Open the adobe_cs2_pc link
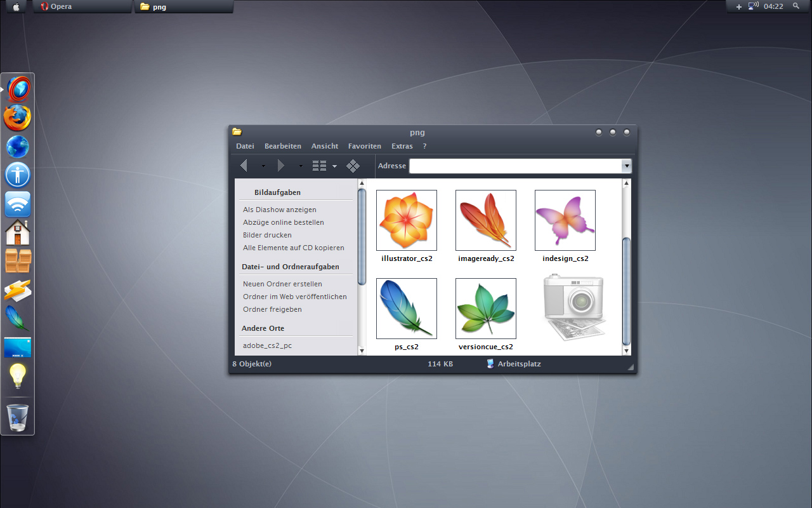Image resolution: width=812 pixels, height=508 pixels. [x=267, y=345]
